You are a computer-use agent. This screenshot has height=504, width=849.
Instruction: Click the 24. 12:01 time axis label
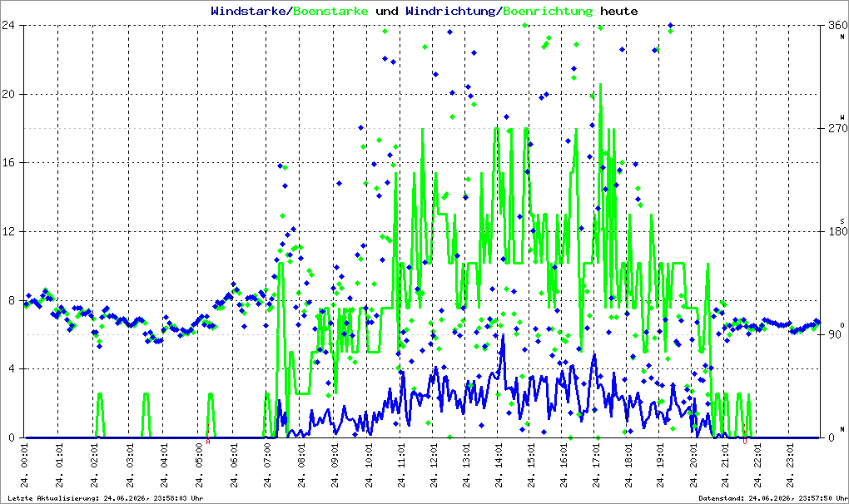click(x=434, y=465)
